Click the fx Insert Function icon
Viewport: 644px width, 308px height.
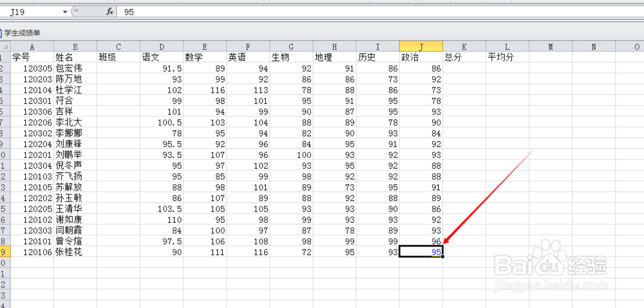tap(109, 12)
